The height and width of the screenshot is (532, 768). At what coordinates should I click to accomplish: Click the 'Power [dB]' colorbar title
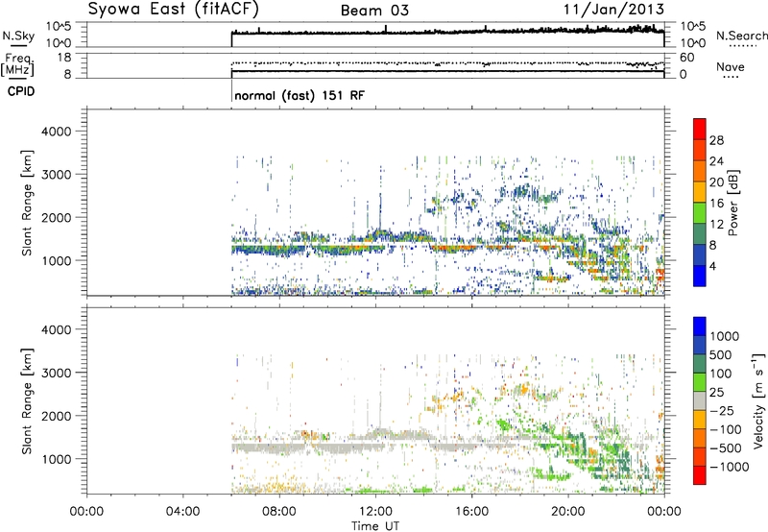pos(733,203)
